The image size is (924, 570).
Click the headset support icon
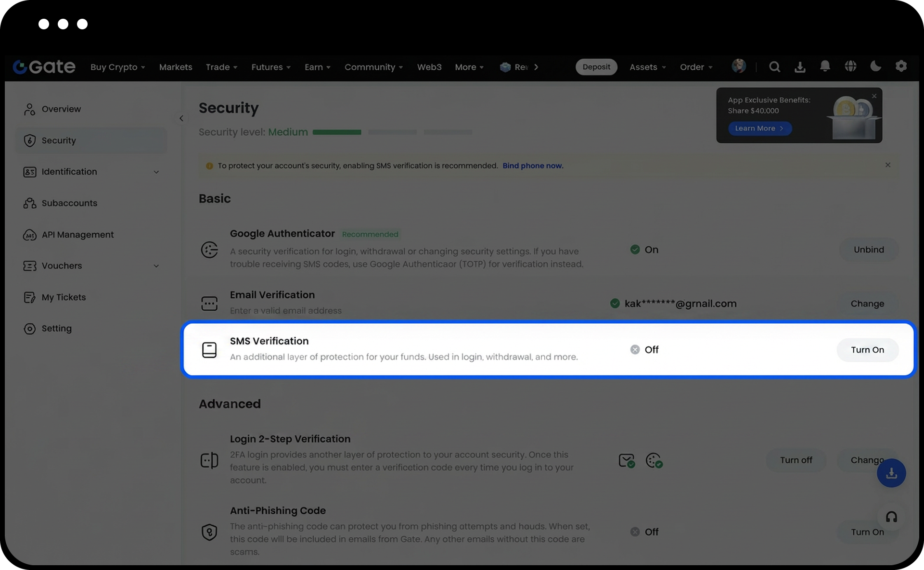(891, 517)
